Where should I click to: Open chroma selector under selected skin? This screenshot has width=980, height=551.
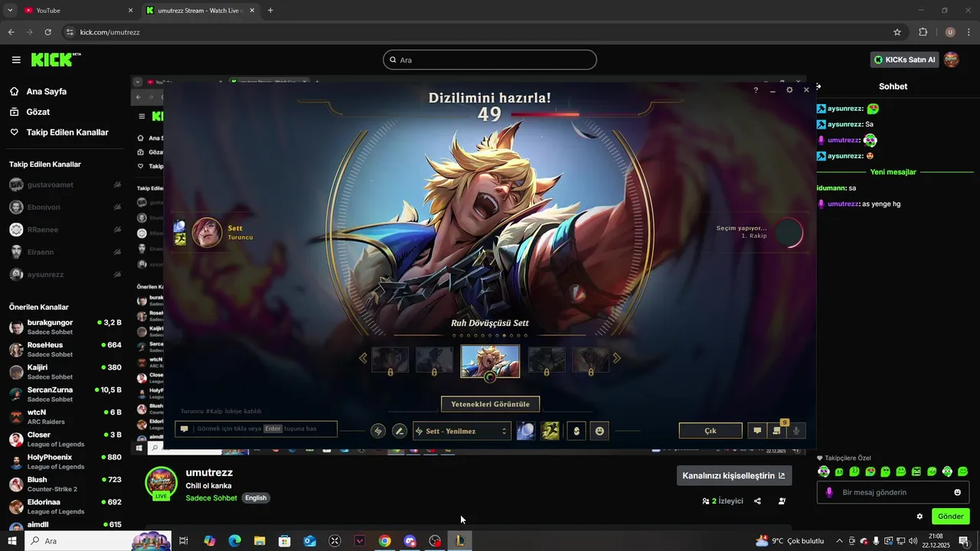pyautogui.click(x=490, y=377)
